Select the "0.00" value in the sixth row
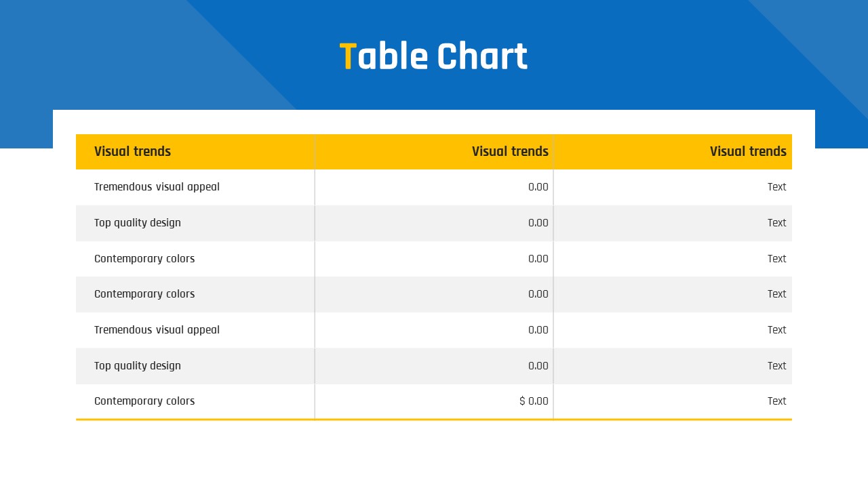868x488 pixels. [538, 366]
